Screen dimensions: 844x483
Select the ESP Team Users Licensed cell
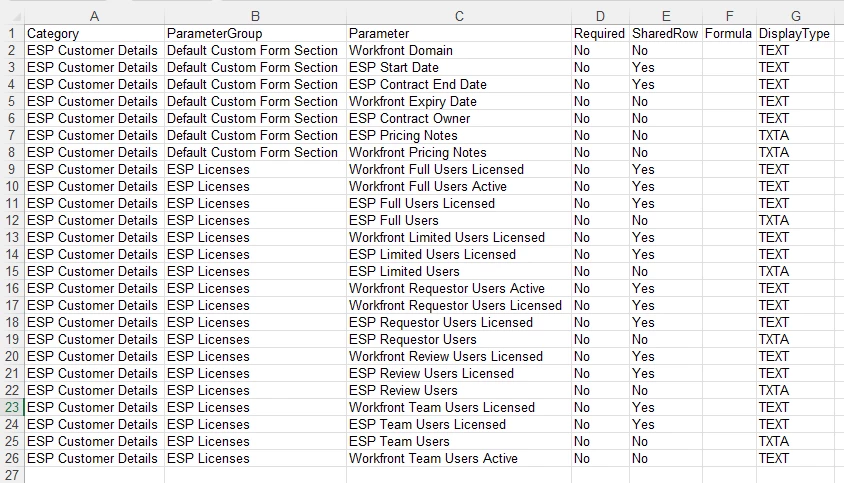(459, 424)
